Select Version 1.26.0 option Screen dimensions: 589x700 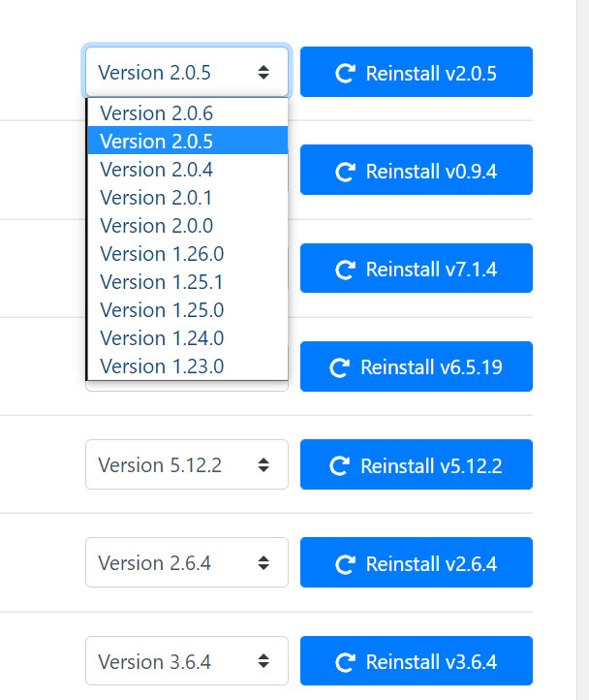187,254
